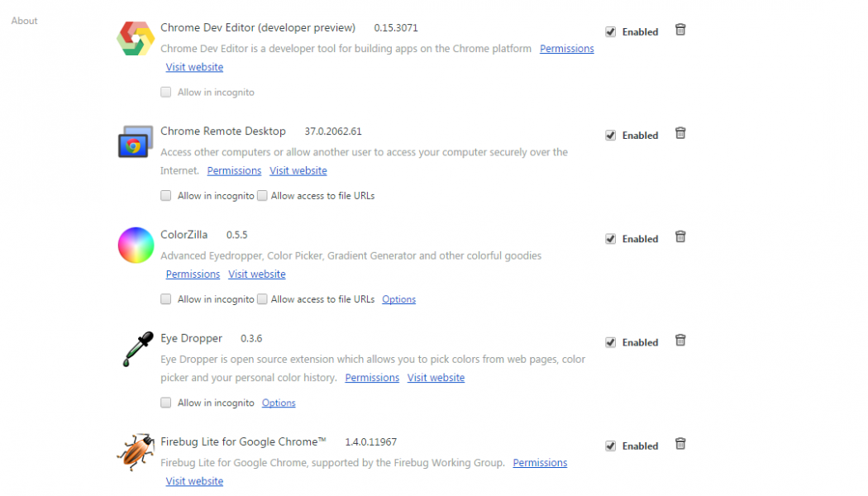Image resolution: width=868 pixels, height=496 pixels.
Task: Click the Eye Dropper extension icon
Action: [136, 349]
